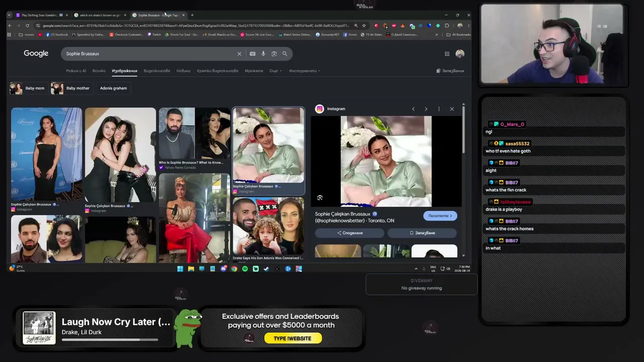The image size is (644, 362).
Task: Share the image via Споделяне
Action: [x=350, y=233]
